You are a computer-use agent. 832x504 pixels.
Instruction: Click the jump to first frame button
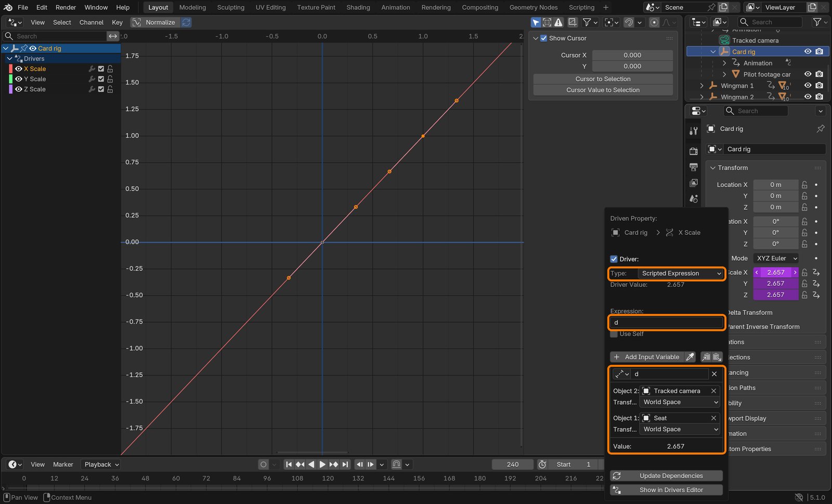pyautogui.click(x=289, y=465)
